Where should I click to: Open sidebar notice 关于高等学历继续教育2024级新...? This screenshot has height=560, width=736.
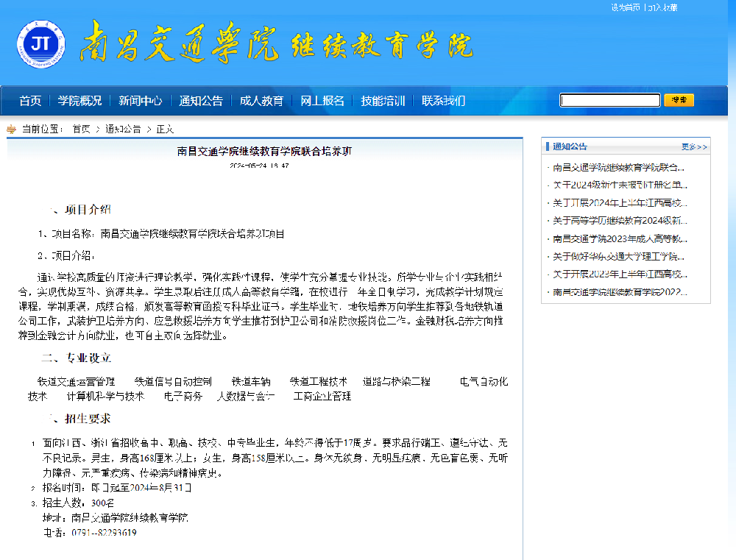(620, 221)
